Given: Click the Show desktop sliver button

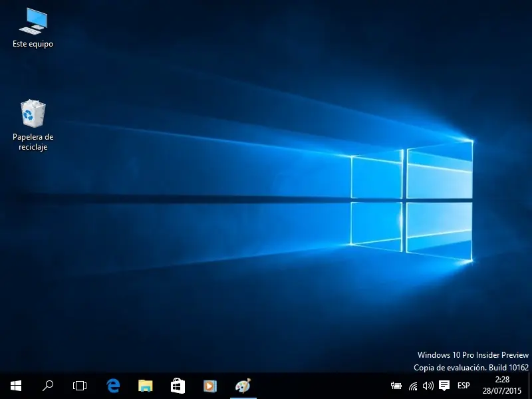Looking at the screenshot, I should click(530, 386).
